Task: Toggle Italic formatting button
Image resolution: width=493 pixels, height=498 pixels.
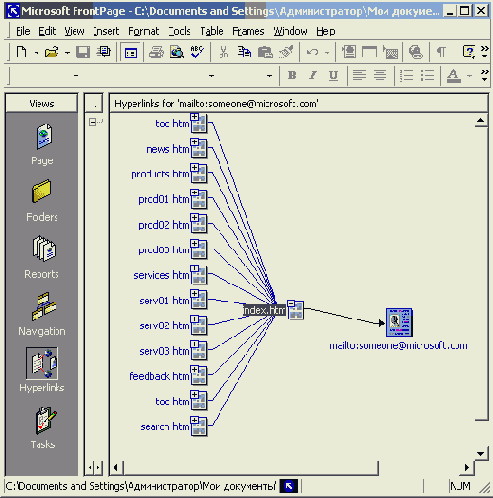Action: click(312, 76)
